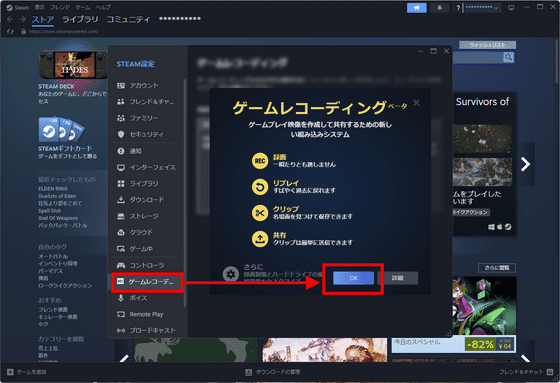Open ダウンロードの管理 in bottom bar
The width and height of the screenshot is (560, 383).
pos(273,372)
